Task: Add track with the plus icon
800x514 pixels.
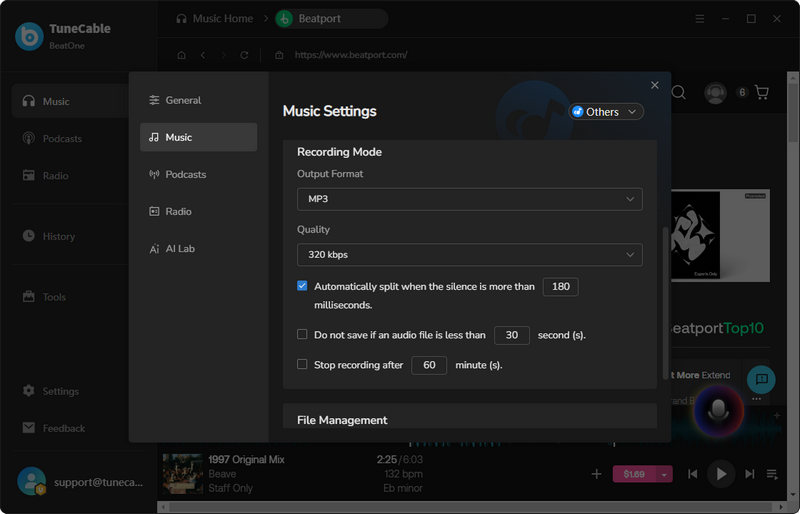Action: pyautogui.click(x=596, y=474)
